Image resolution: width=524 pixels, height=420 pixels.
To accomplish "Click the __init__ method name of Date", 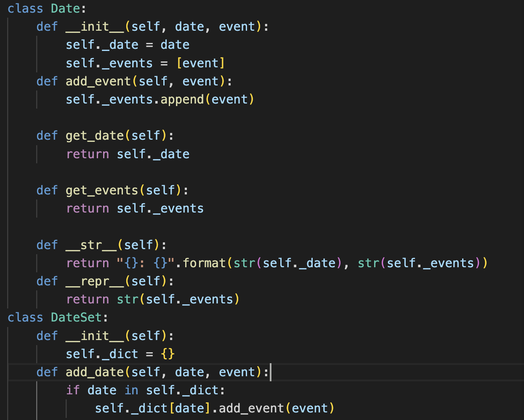I will pos(95,26).
